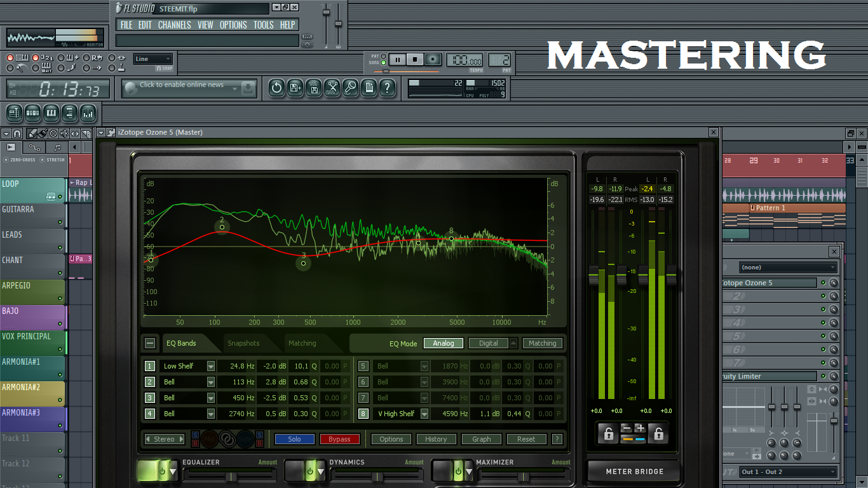The height and width of the screenshot is (488, 868).
Task: Click the Save new version icon
Action: click(295, 88)
